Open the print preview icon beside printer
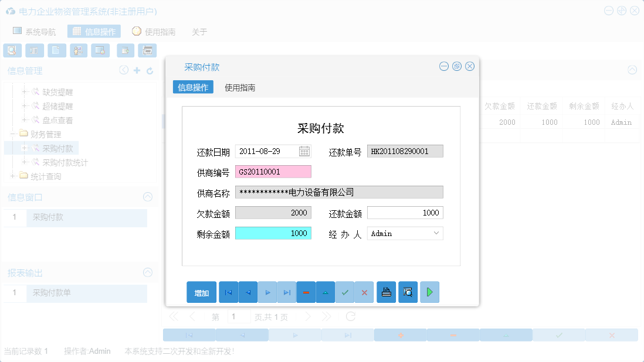 pyautogui.click(x=408, y=292)
